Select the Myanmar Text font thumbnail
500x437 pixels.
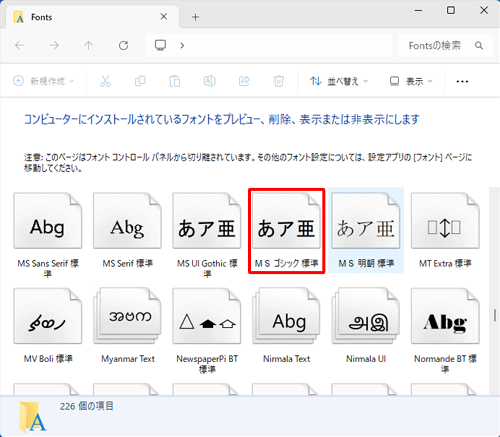(x=127, y=316)
